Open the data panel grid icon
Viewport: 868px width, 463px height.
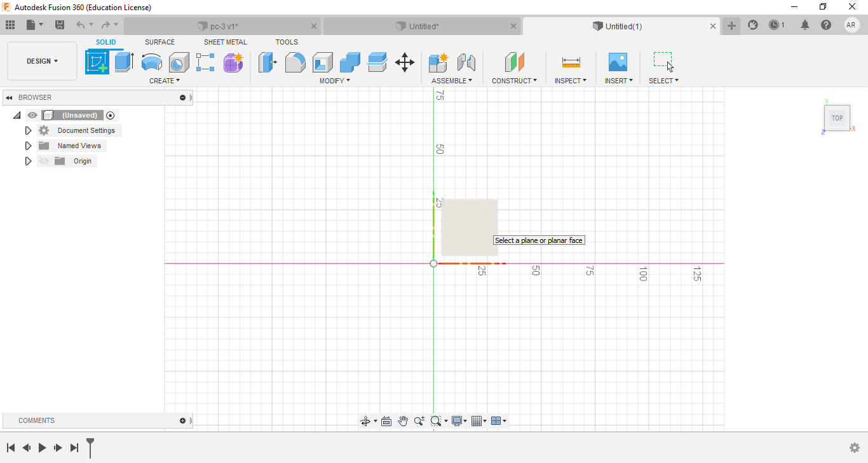coord(10,25)
